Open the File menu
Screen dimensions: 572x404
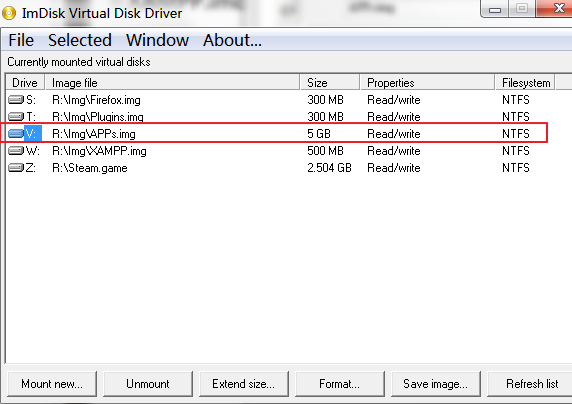click(x=21, y=40)
